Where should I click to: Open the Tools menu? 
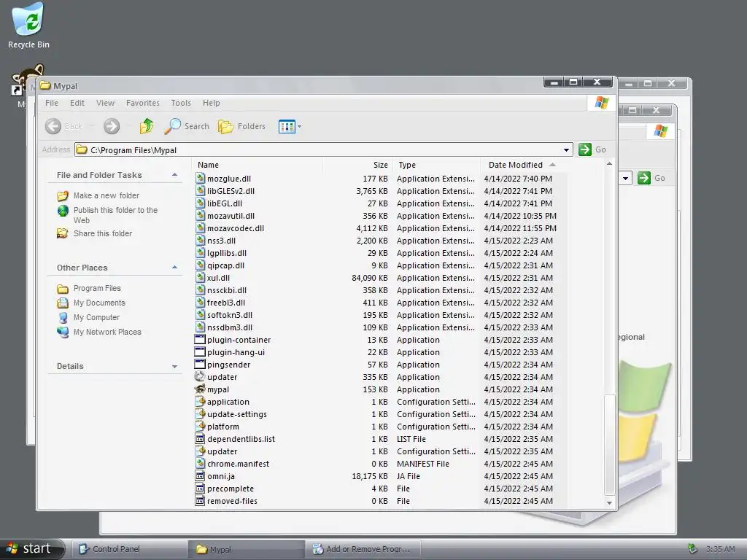(181, 103)
